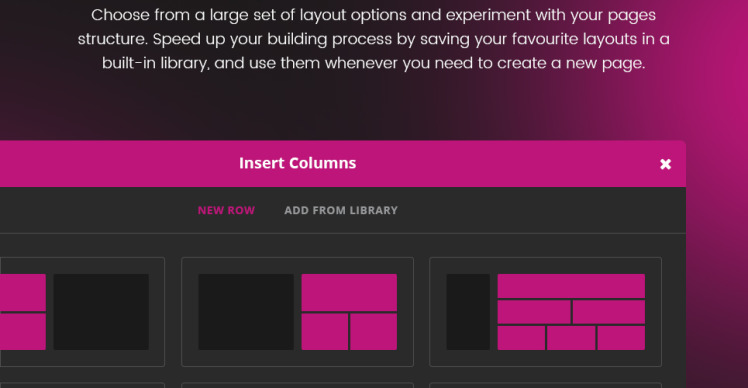This screenshot has height=388, width=748.
Task: Pick the center of three bottom blocks in the rightmost layout
Action: click(x=571, y=338)
